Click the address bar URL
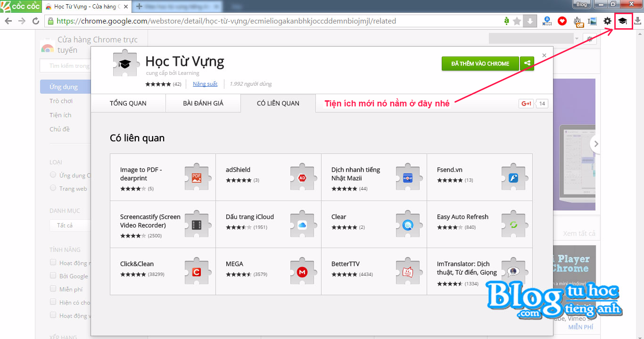 226,21
